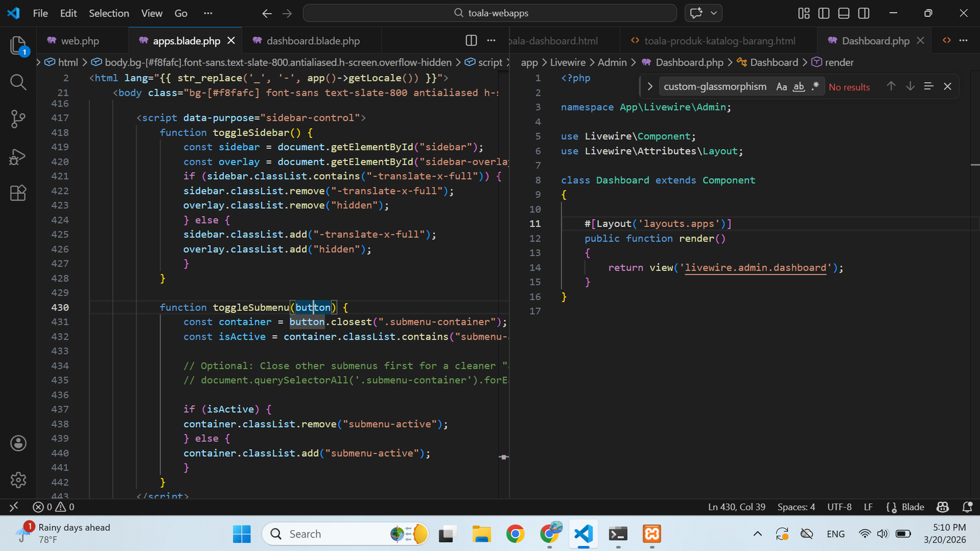Open the hidden menus ellipsis in menu bar
The image size is (980, 551).
tap(208, 13)
